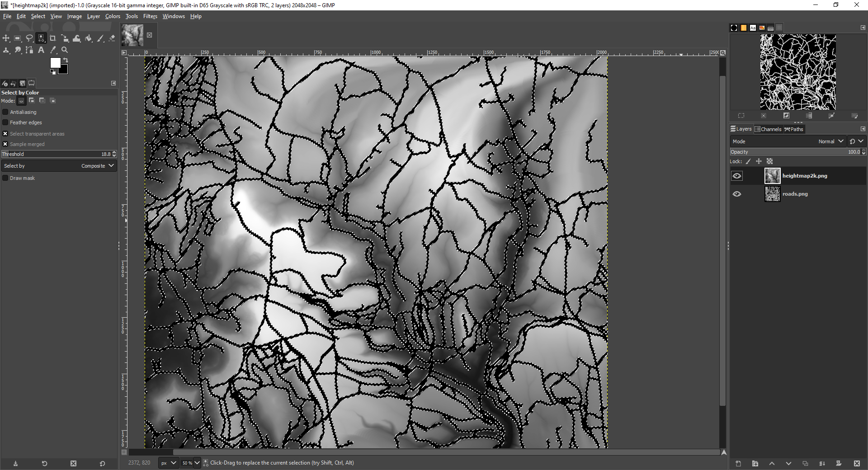
Task: Duplicate the selected layer
Action: pyautogui.click(x=805, y=463)
